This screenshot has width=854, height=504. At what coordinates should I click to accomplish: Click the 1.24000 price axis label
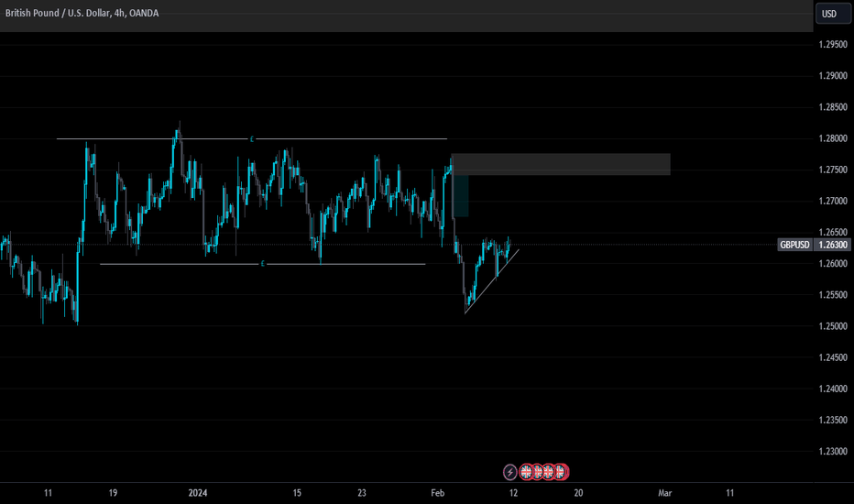[833, 389]
